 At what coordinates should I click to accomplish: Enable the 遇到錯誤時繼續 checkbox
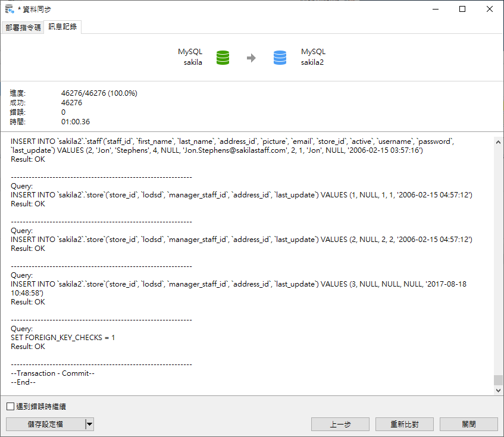tap(10, 407)
